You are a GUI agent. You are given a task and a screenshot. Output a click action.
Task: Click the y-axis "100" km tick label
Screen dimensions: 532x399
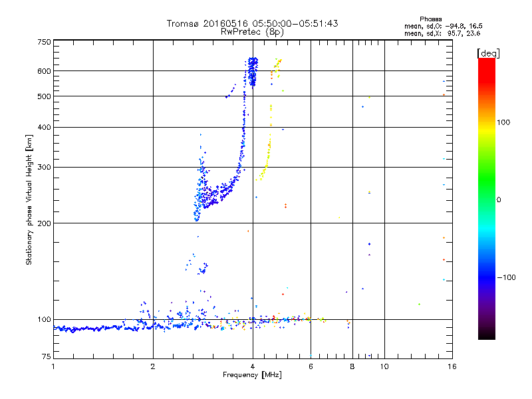pos(44,319)
